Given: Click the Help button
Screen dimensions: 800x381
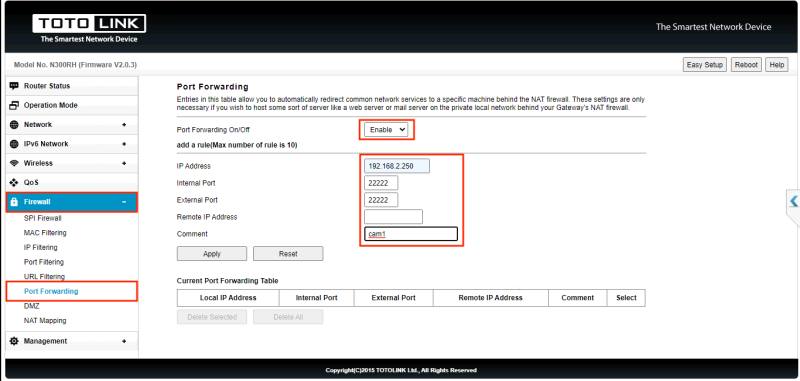Looking at the screenshot, I should (x=777, y=65).
